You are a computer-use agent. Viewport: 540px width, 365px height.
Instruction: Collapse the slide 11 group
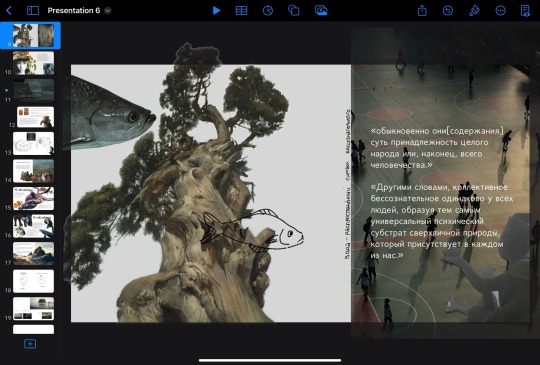click(x=6, y=91)
